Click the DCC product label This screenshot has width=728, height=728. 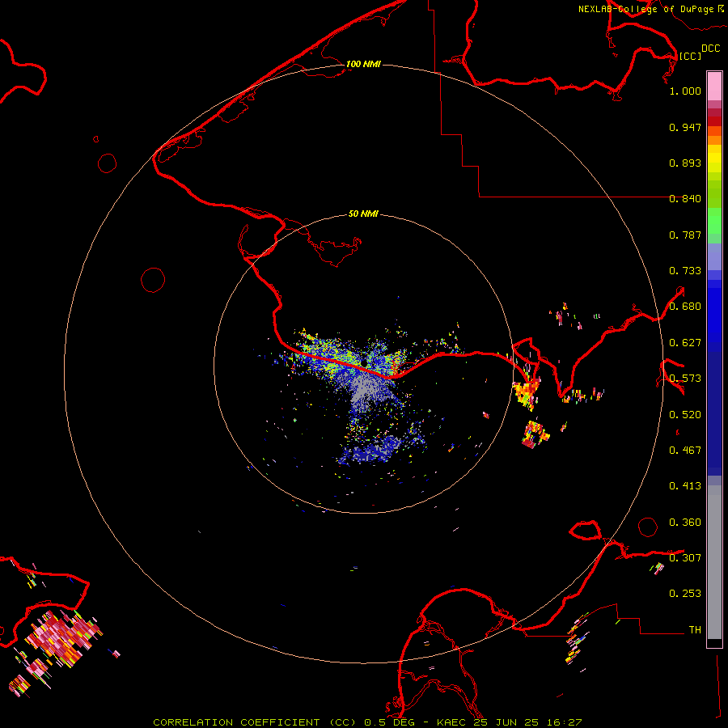710,49
